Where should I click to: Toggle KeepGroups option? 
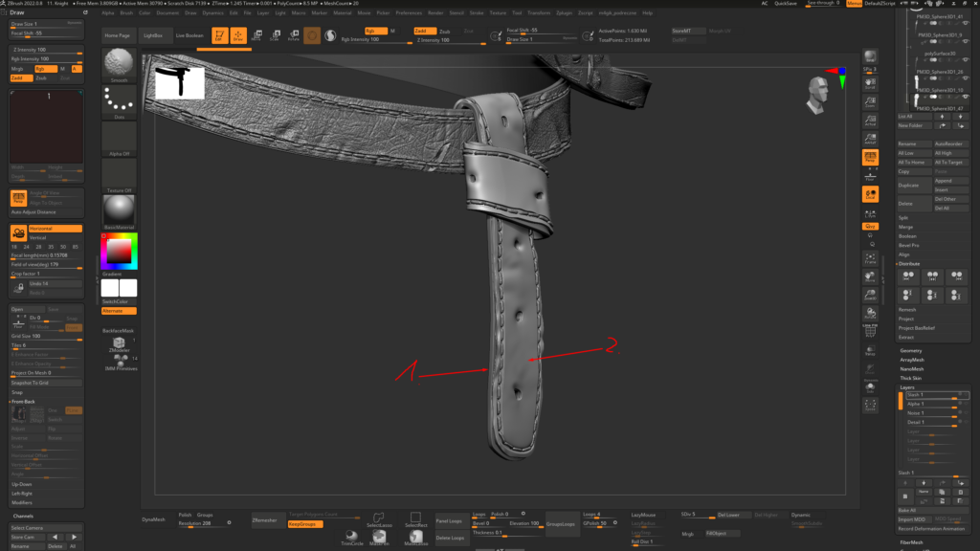[x=305, y=524]
